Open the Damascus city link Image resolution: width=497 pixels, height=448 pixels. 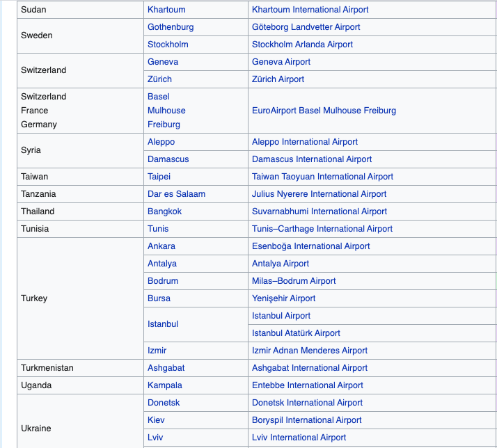[x=168, y=159]
